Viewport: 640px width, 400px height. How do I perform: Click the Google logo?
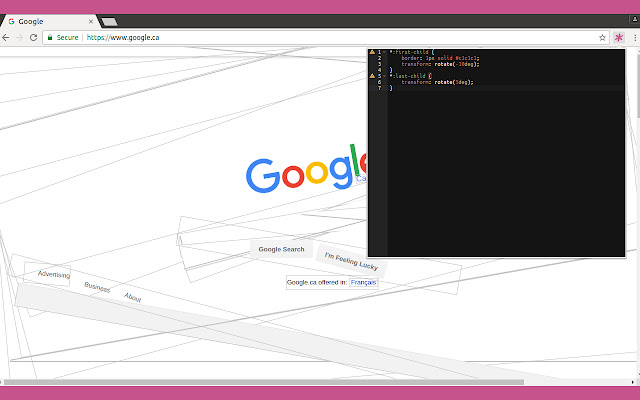coord(306,169)
